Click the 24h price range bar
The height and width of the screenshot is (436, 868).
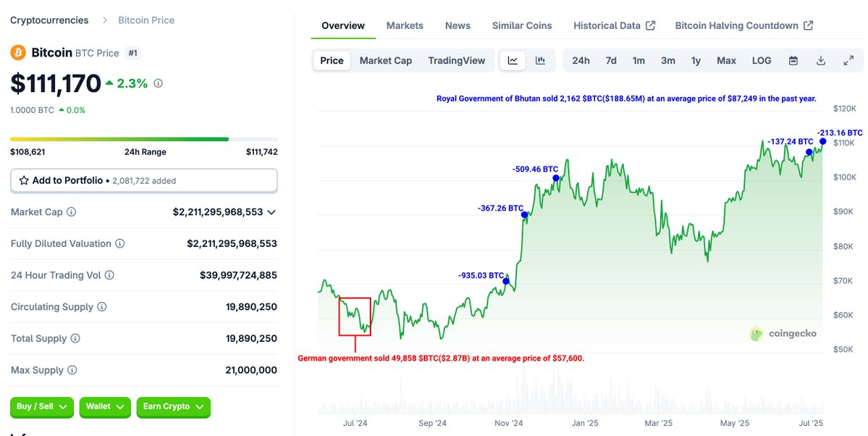click(x=144, y=139)
